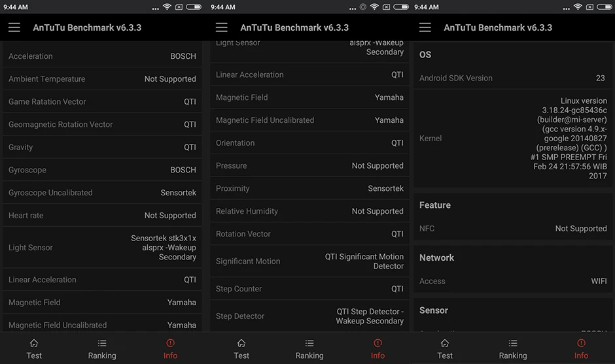This screenshot has height=364, width=615.
Task: Select Step Counter row
Action: [x=309, y=288]
